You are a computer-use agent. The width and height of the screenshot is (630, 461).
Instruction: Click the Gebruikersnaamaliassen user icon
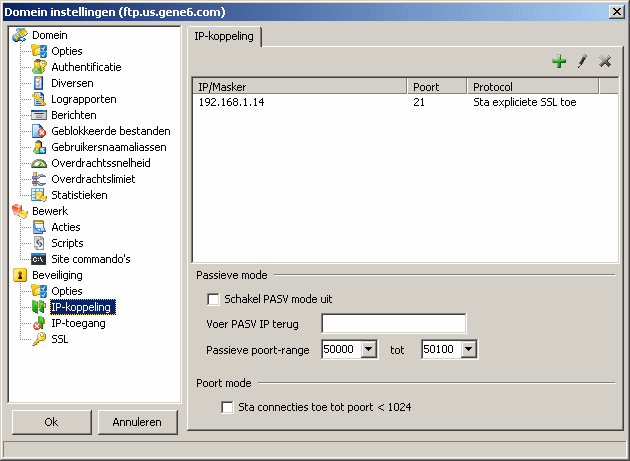pyautogui.click(x=39, y=147)
